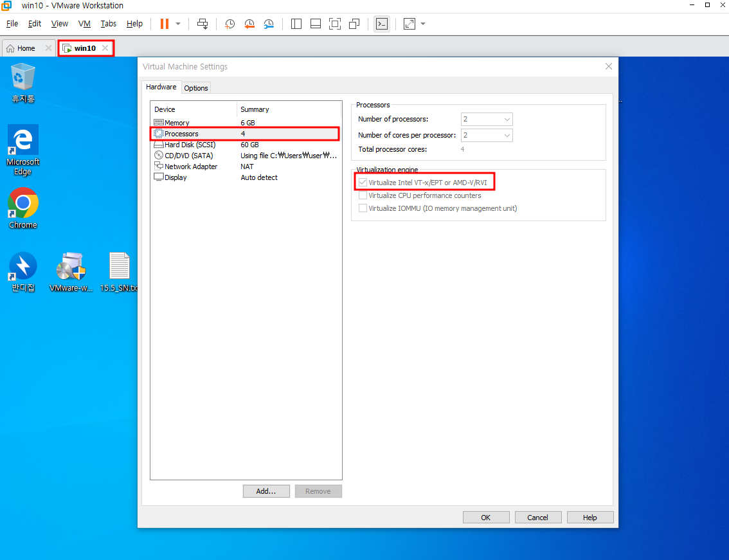Image resolution: width=729 pixels, height=560 pixels.
Task: Click the Auto detect display summary value
Action: click(259, 177)
